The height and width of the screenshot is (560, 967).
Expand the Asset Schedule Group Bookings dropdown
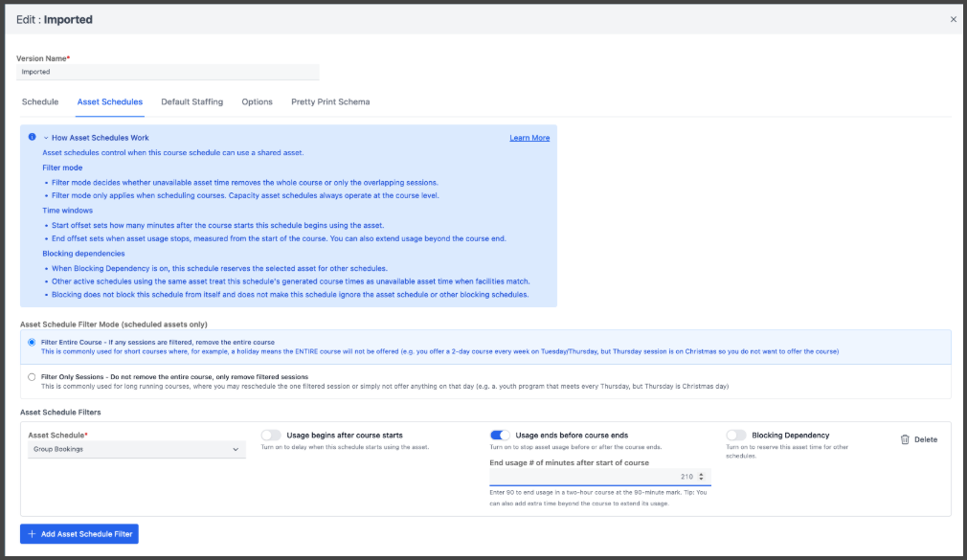tap(137, 449)
